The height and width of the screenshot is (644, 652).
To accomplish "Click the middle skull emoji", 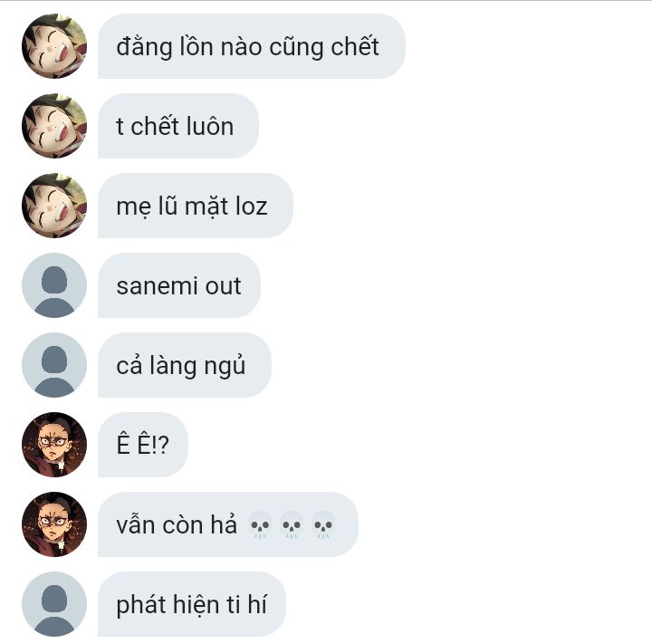I will (292, 525).
